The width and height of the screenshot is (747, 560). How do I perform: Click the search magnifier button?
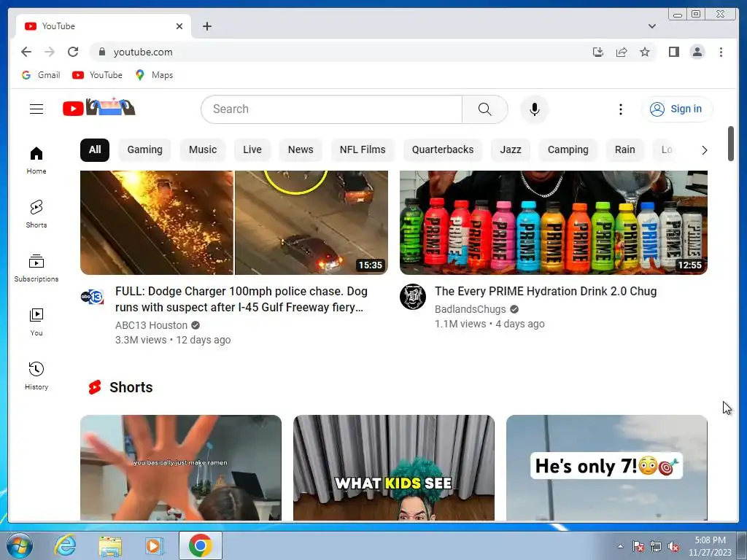click(x=484, y=109)
